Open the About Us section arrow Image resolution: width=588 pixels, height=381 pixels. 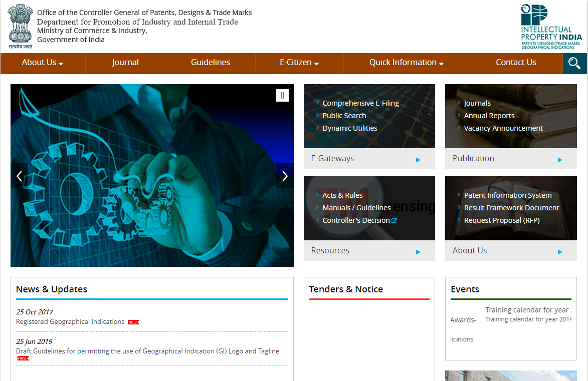[560, 252]
